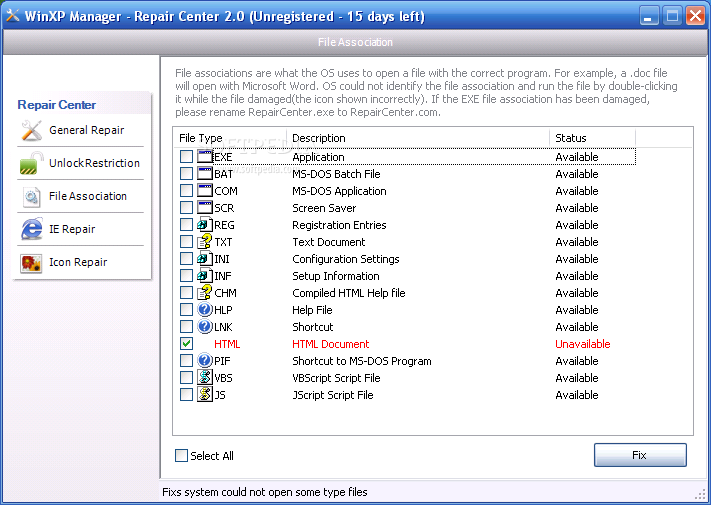The width and height of the screenshot is (711, 505).
Task: Check the VBS checkbox
Action: [x=186, y=378]
